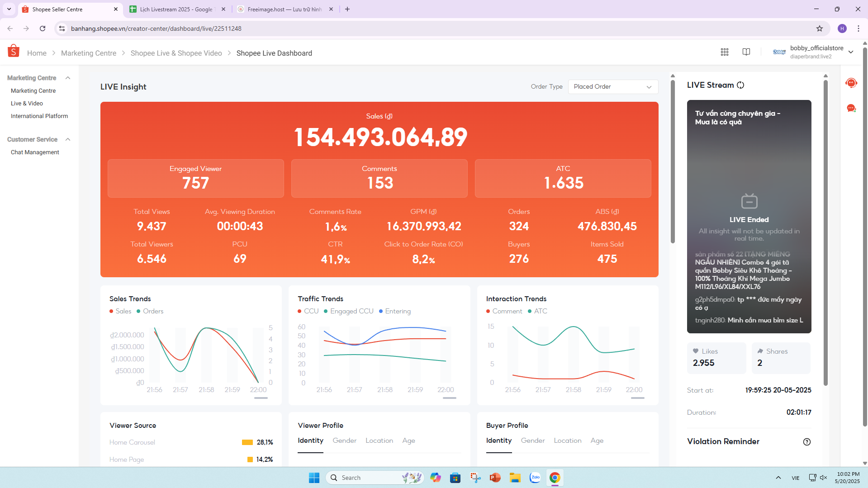Open Snipping Tool from the taskbar
The image size is (868, 488).
coord(475,478)
